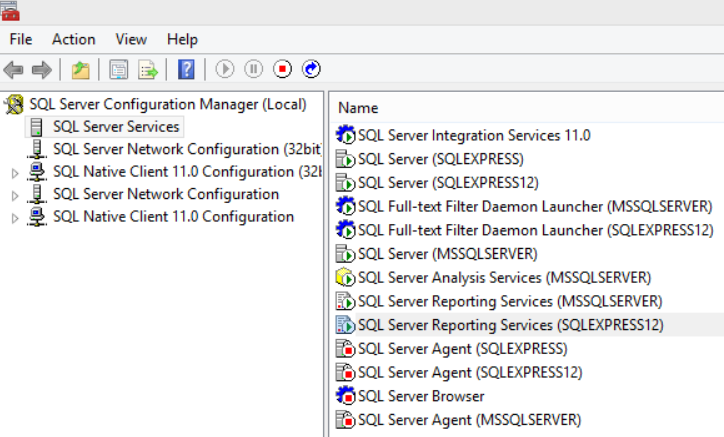Click the stopped Agent (MSSQLSERVER) icon
724x437 pixels.
click(x=345, y=420)
